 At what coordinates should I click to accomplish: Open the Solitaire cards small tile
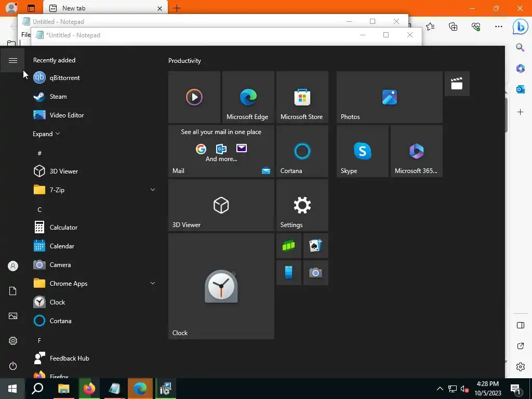pyautogui.click(x=315, y=246)
